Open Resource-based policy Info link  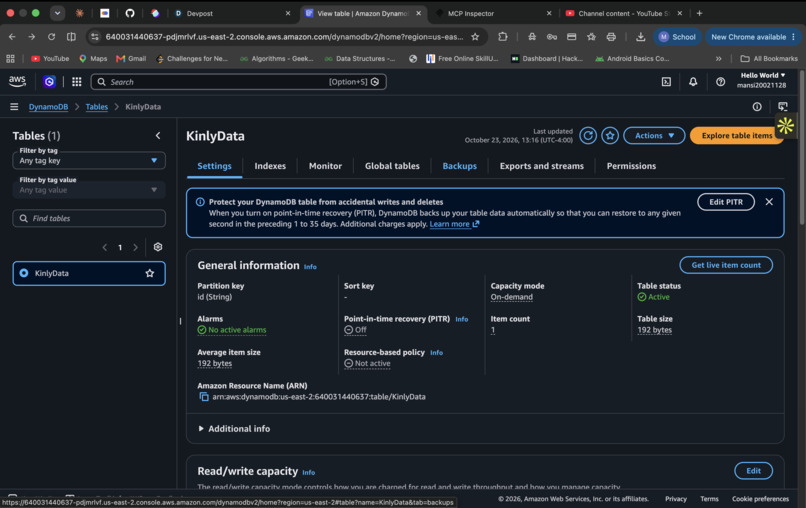[x=436, y=353]
